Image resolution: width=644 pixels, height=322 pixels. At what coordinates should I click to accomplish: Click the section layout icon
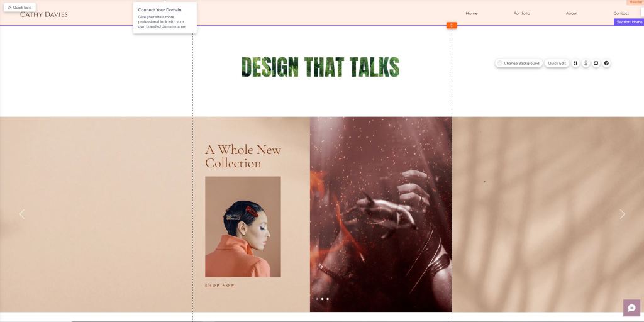(x=575, y=64)
